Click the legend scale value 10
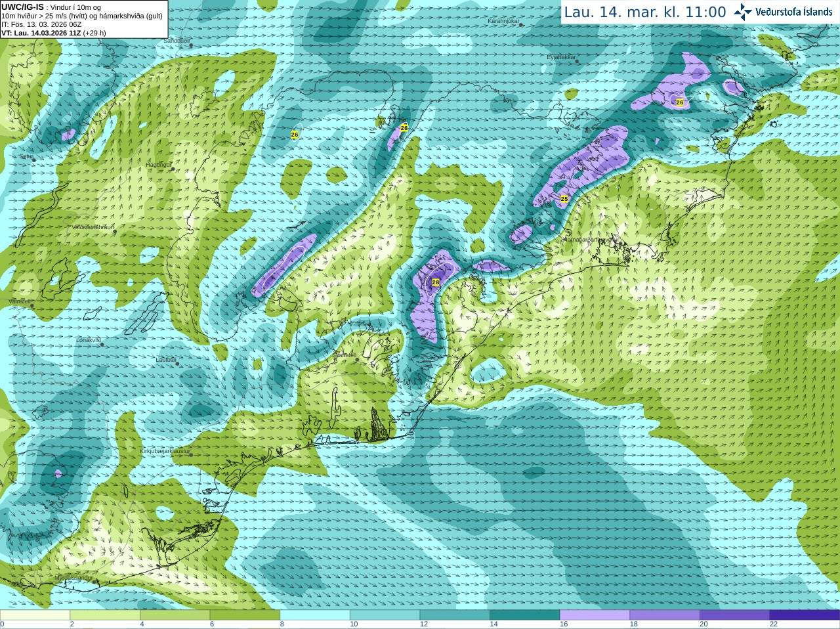 tap(354, 624)
